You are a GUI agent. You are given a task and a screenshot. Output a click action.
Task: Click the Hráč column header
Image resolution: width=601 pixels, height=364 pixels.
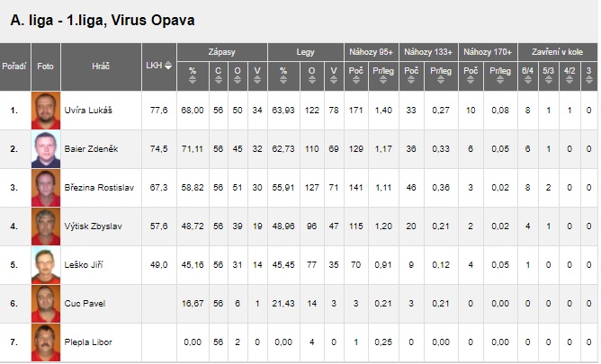[x=101, y=67]
